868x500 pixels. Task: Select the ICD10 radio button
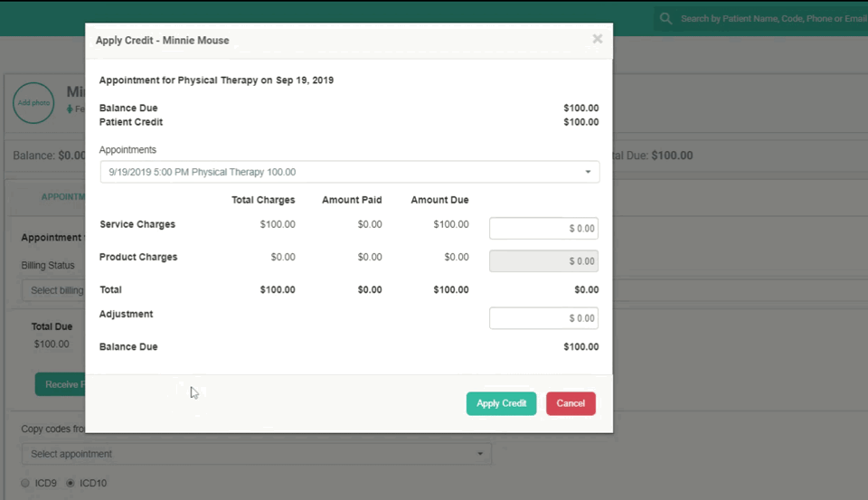pyautogui.click(x=71, y=484)
